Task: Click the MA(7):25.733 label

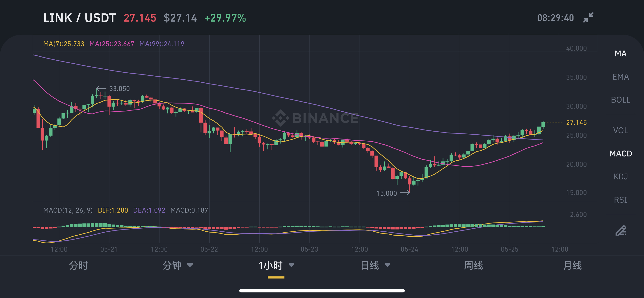Action: point(64,44)
